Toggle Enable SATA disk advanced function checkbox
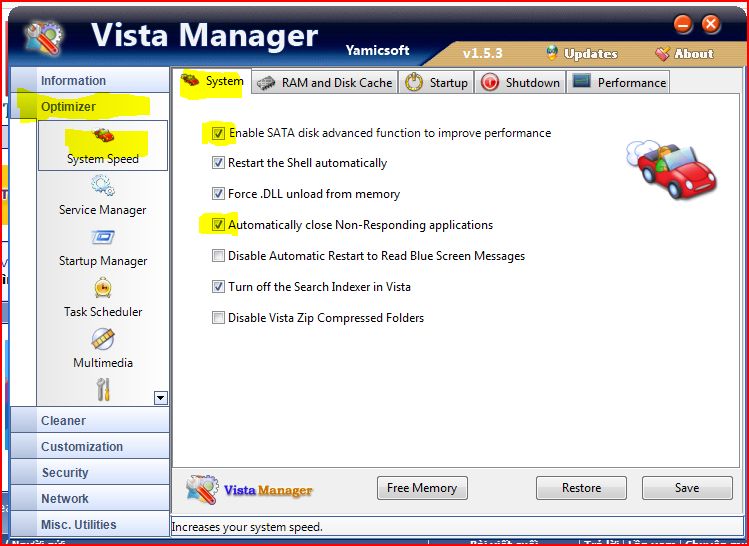Screen dimensions: 749x546 pyautogui.click(x=218, y=132)
